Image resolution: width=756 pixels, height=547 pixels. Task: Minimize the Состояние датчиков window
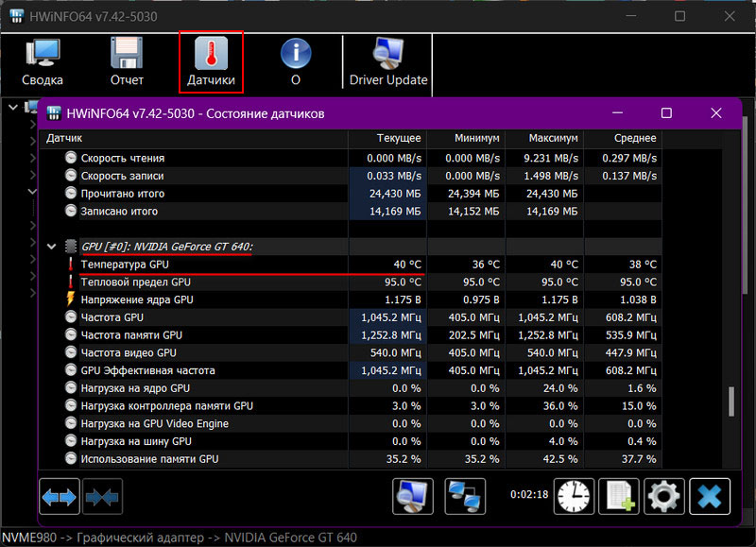(617, 113)
